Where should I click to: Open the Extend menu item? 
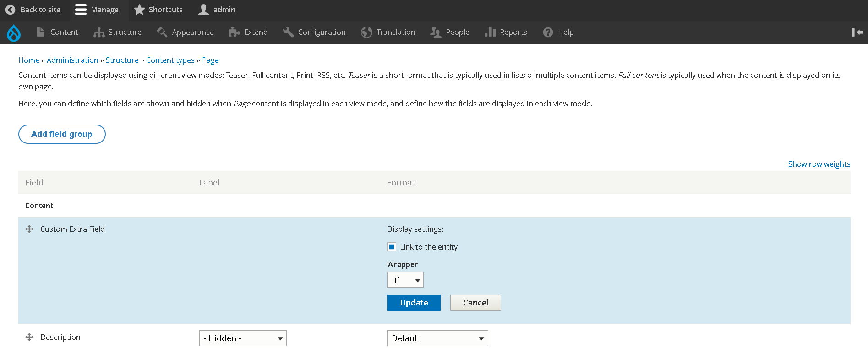pos(248,32)
